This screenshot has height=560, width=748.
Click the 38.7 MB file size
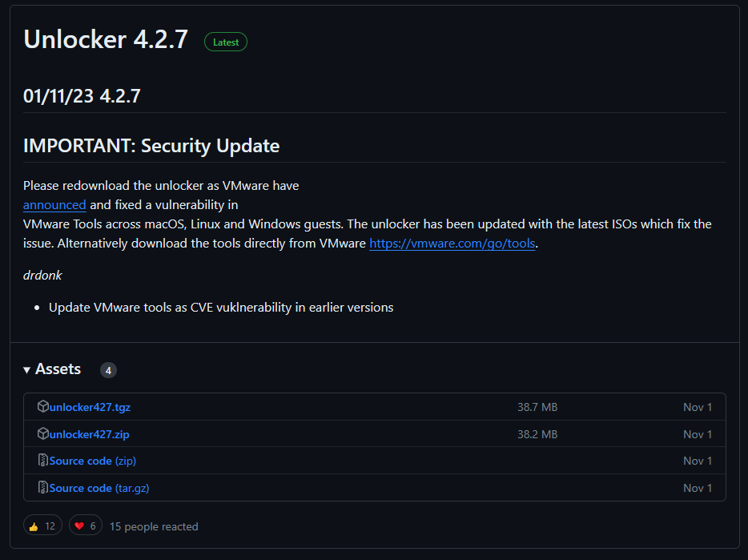[537, 407]
